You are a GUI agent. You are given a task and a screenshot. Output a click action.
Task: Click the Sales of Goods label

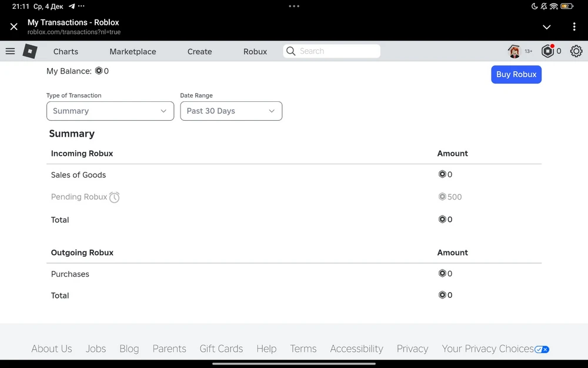pyautogui.click(x=78, y=175)
